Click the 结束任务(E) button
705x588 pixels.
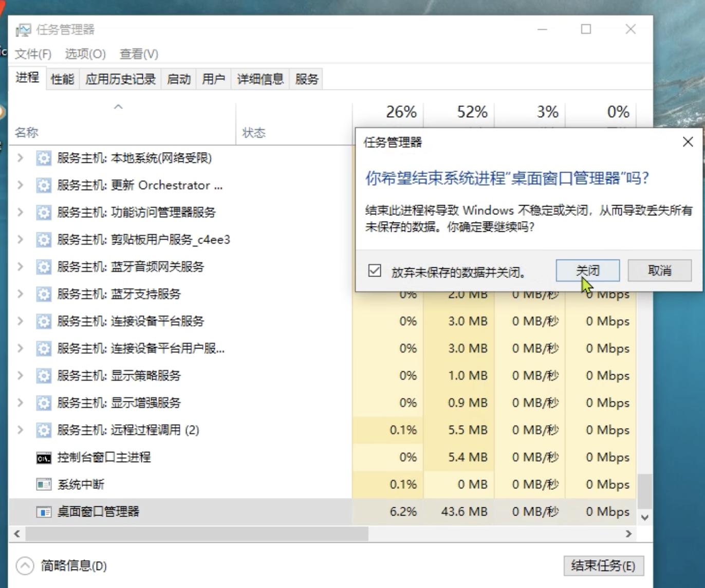coord(604,565)
